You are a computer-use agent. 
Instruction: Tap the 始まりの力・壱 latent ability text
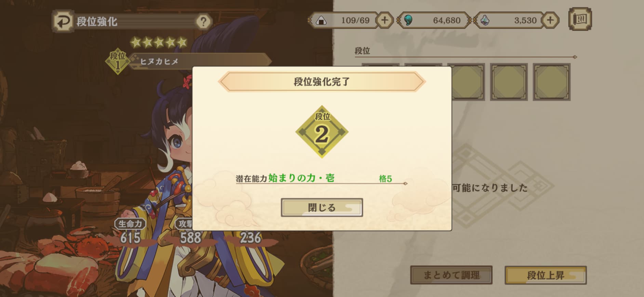pos(301,178)
